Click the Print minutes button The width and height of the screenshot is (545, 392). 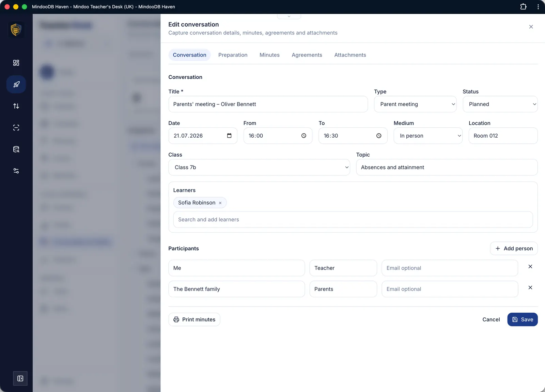[x=194, y=319]
